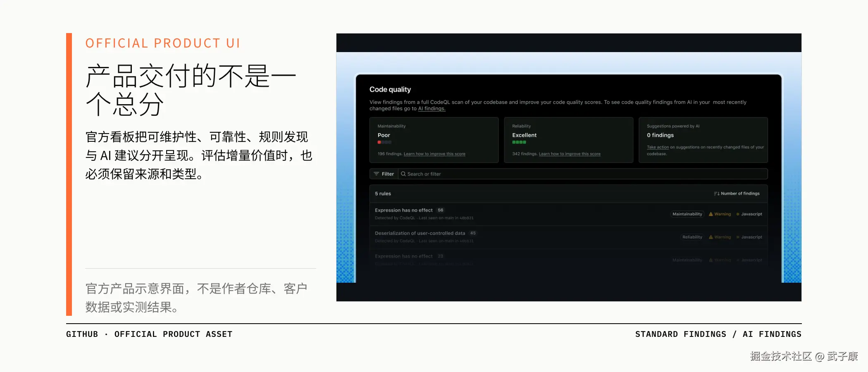Click the 45 findings count badge
Screen dimensions: 868x372
coord(473,233)
